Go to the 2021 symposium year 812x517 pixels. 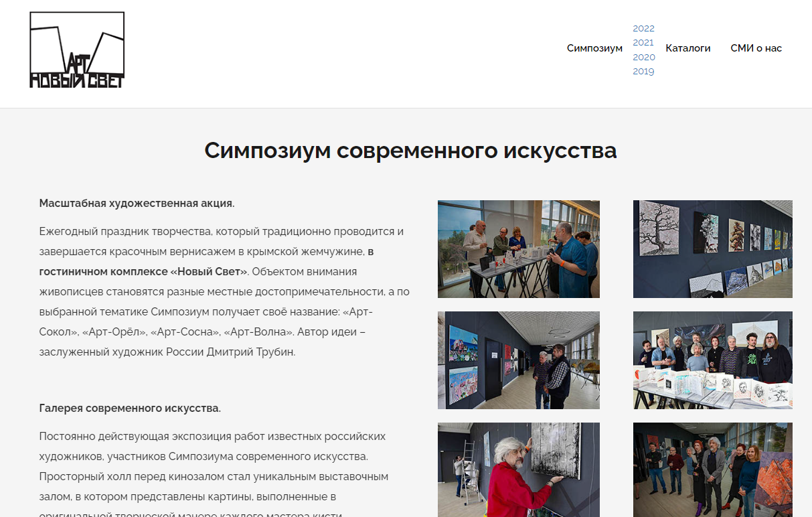(643, 43)
